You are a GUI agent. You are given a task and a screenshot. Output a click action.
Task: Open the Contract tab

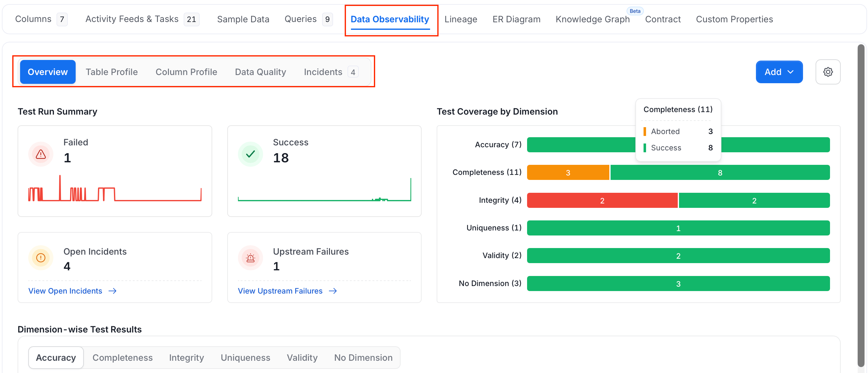[x=663, y=19]
